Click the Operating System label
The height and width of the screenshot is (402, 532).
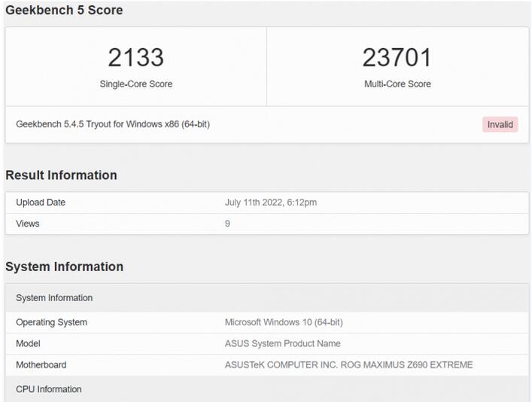click(x=52, y=322)
